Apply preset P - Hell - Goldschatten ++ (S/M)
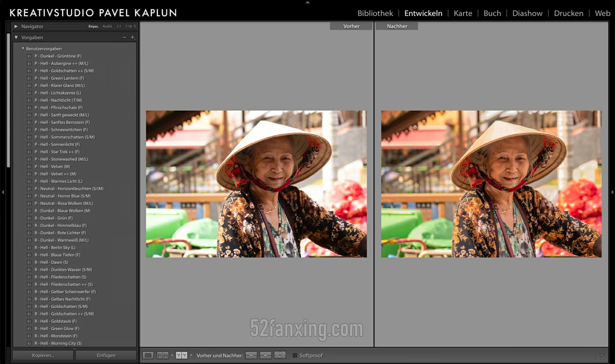Screen dimensions: 615x364 pos(64,71)
